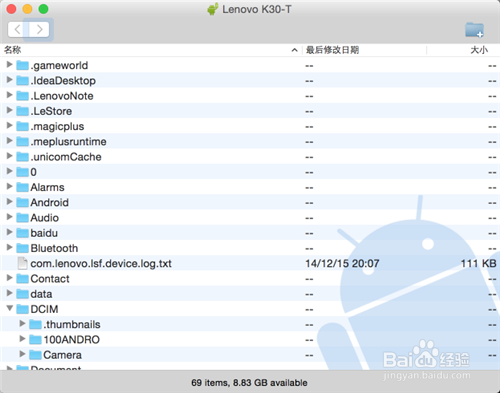Select the .gameworld folder icon
The width and height of the screenshot is (500, 393).
23,65
